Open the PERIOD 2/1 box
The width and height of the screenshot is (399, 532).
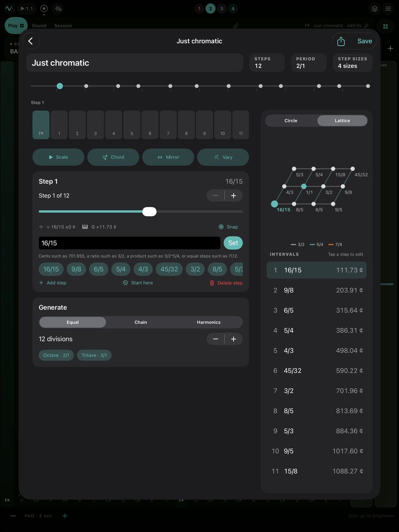(x=309, y=63)
